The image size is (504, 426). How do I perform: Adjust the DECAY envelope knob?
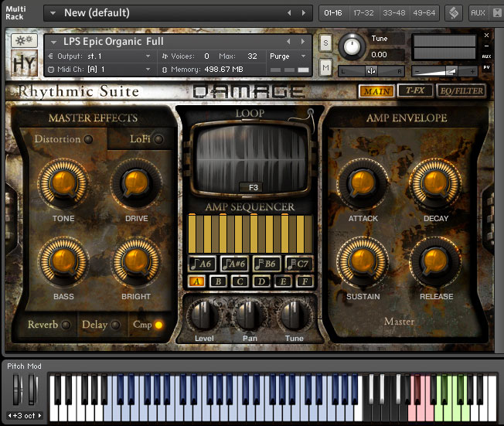435,184
